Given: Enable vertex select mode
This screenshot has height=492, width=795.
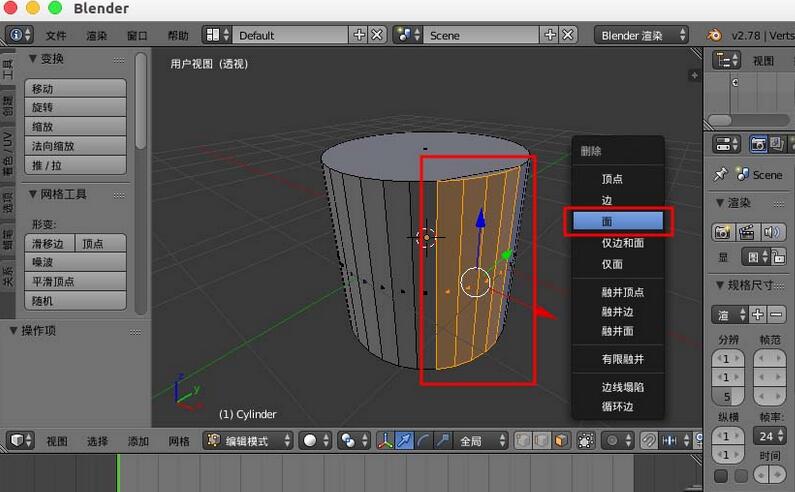Looking at the screenshot, I should [523, 440].
